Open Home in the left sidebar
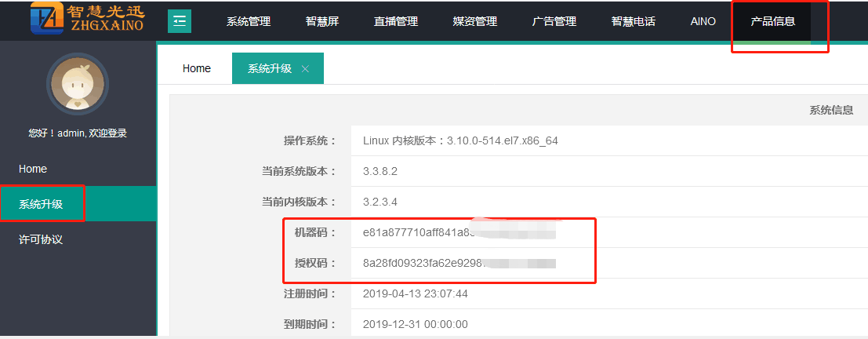This screenshot has height=339, width=868. (x=33, y=169)
